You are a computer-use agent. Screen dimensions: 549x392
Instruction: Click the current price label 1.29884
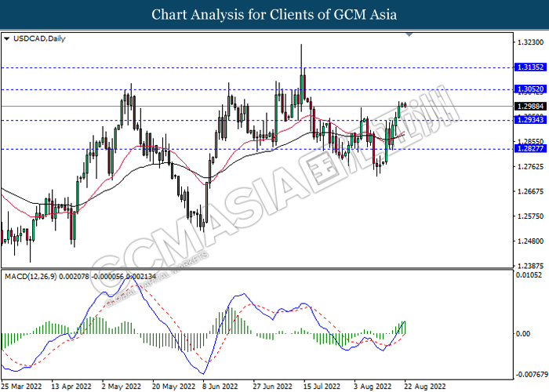(x=530, y=106)
